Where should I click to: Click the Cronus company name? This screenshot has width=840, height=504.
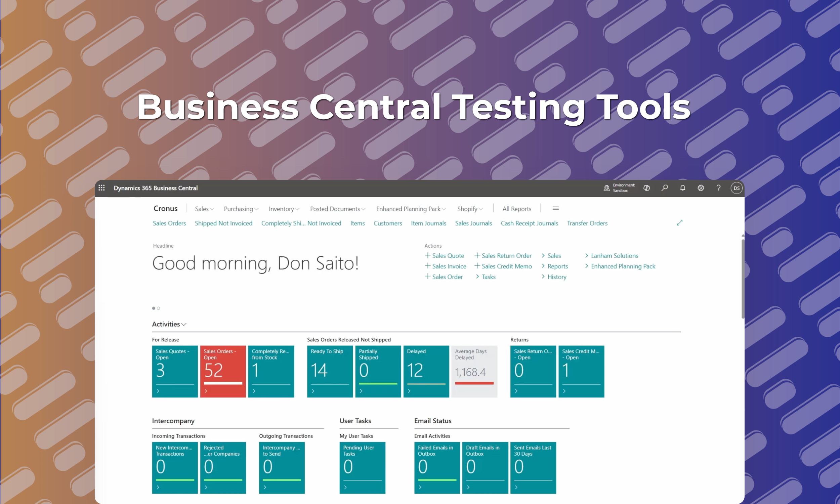click(165, 208)
